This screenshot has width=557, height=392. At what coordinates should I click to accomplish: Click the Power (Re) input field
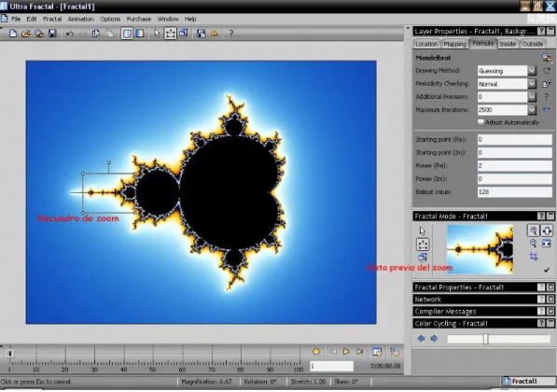pyautogui.click(x=514, y=166)
